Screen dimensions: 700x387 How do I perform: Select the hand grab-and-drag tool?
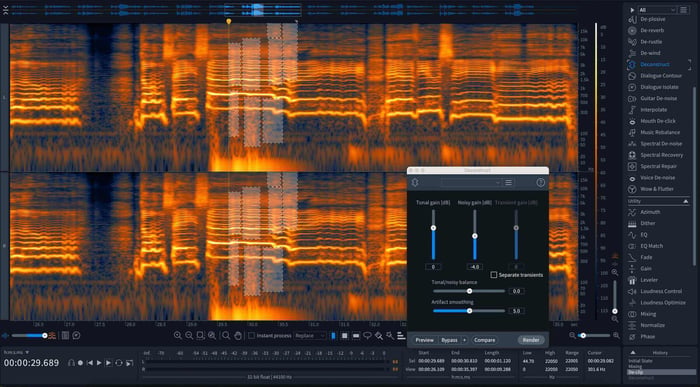coord(238,336)
